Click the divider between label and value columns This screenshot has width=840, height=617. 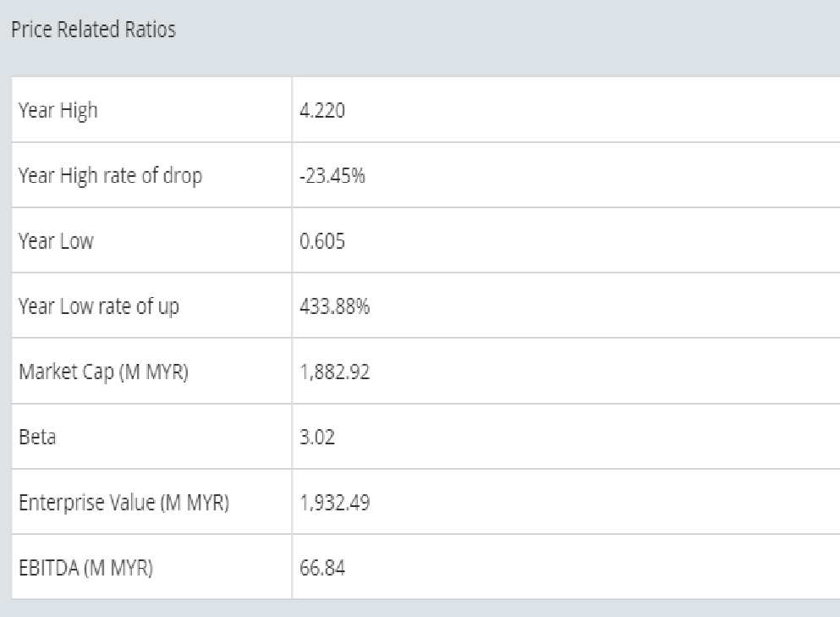[x=292, y=339]
